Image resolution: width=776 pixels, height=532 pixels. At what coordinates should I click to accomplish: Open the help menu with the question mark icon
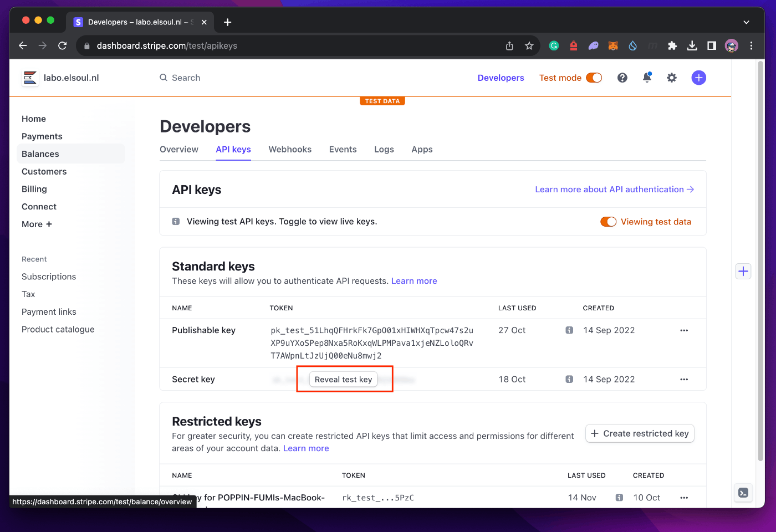tap(622, 78)
